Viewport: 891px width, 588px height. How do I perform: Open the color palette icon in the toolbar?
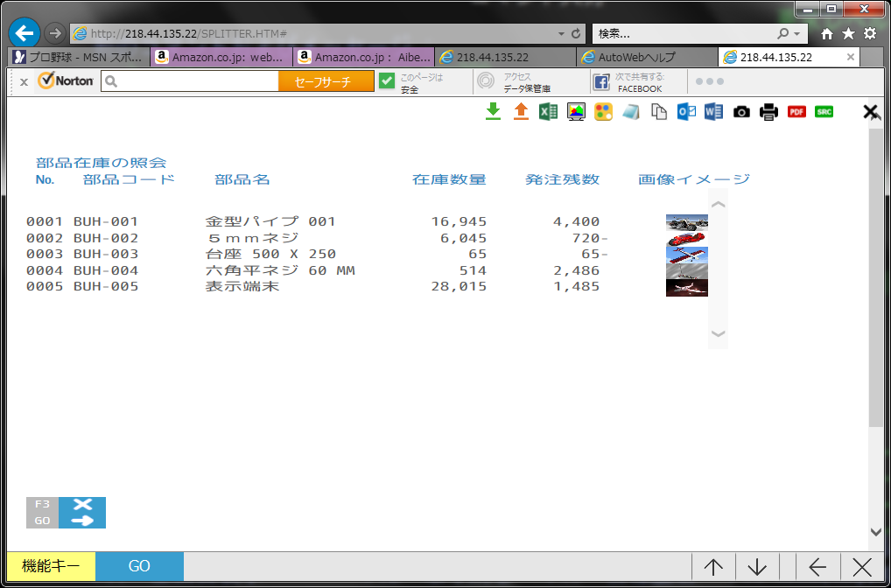point(603,111)
